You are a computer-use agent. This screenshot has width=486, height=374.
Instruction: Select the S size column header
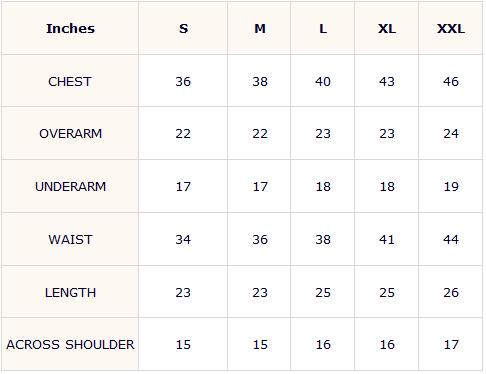click(x=183, y=29)
